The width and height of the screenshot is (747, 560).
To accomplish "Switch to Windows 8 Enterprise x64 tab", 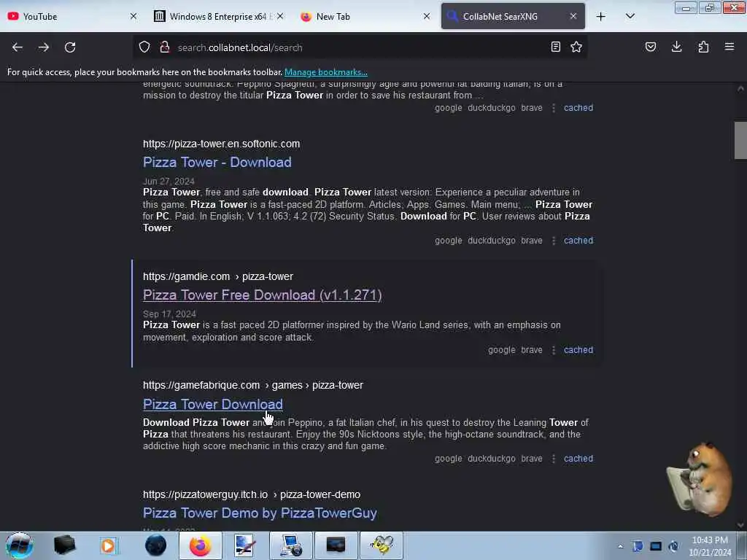I will coord(217,16).
